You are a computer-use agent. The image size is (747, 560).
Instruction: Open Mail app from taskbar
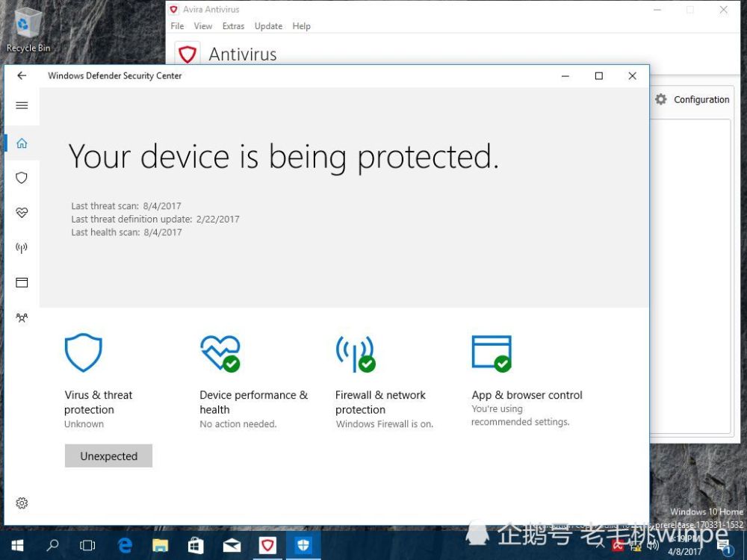(232, 546)
